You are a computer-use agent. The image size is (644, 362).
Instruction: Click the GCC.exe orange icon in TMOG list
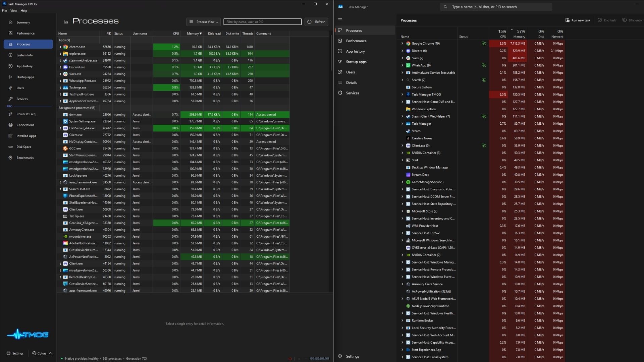65,148
